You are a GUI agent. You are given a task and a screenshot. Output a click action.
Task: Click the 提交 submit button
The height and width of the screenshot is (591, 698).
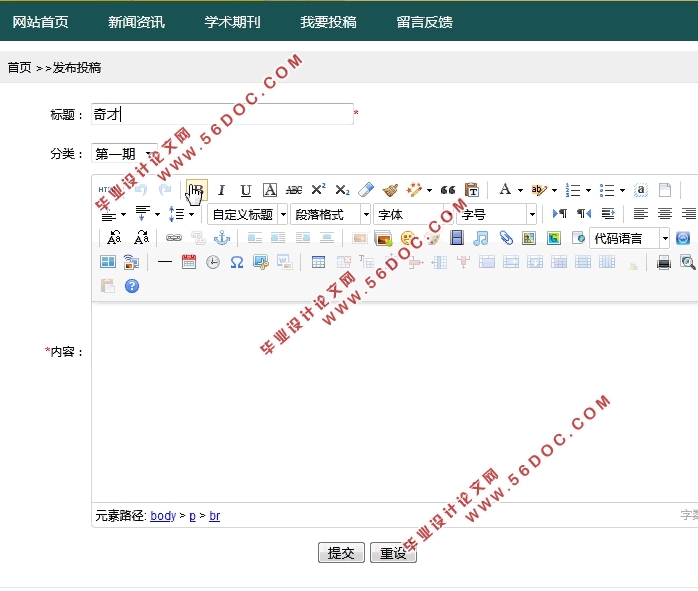pyautogui.click(x=341, y=553)
